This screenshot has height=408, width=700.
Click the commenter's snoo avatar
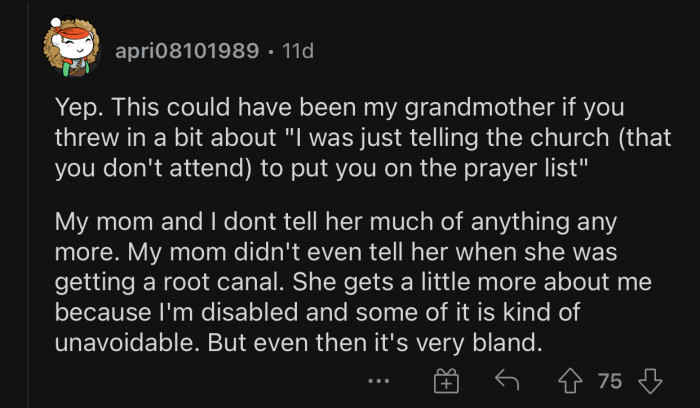pyautogui.click(x=68, y=50)
